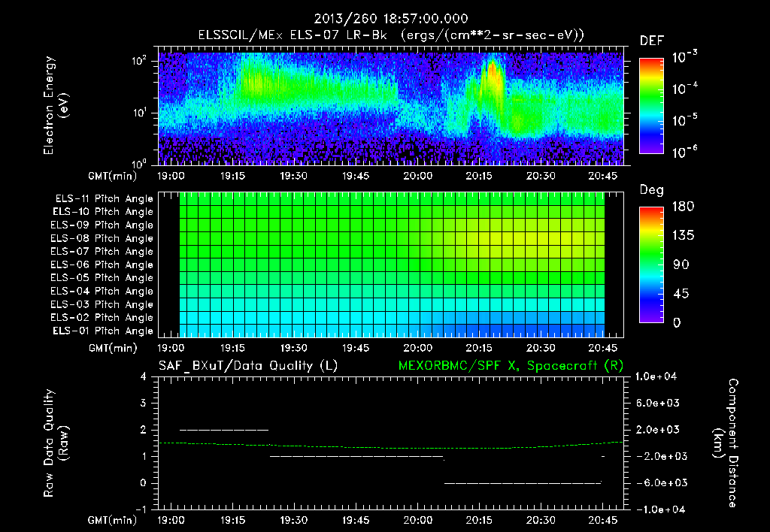Select the 10⁻⁶ value on DEF scale
Viewport: 770px width, 532px height.
[684, 152]
